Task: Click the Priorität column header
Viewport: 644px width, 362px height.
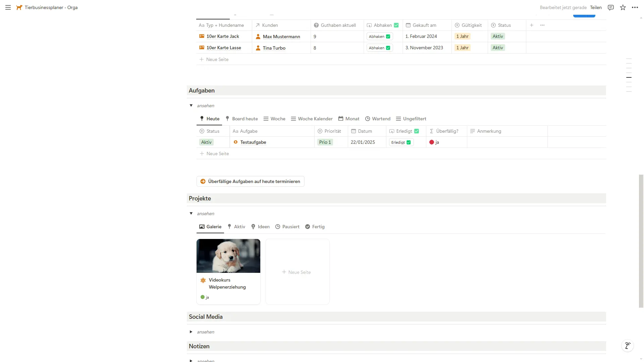Action: pyautogui.click(x=331, y=131)
